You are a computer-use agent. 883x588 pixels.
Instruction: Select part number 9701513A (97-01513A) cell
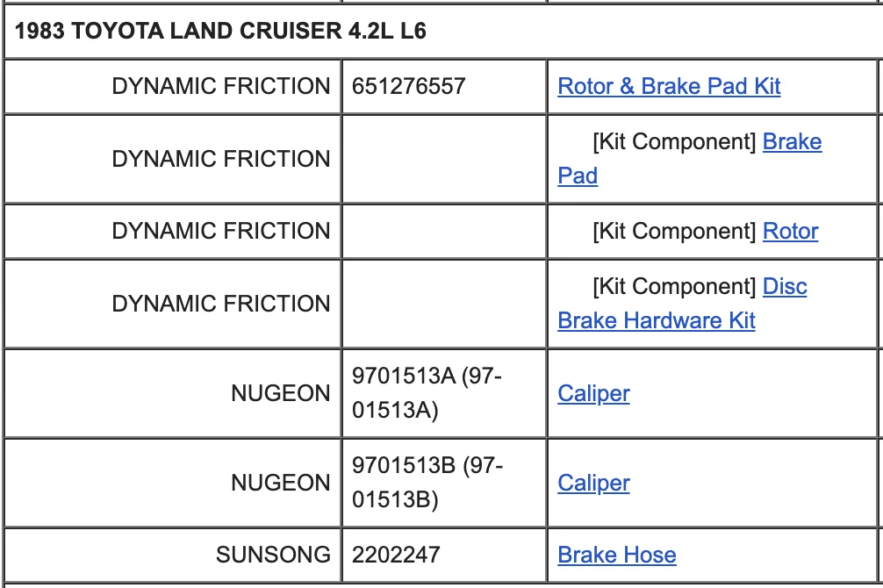(x=444, y=393)
